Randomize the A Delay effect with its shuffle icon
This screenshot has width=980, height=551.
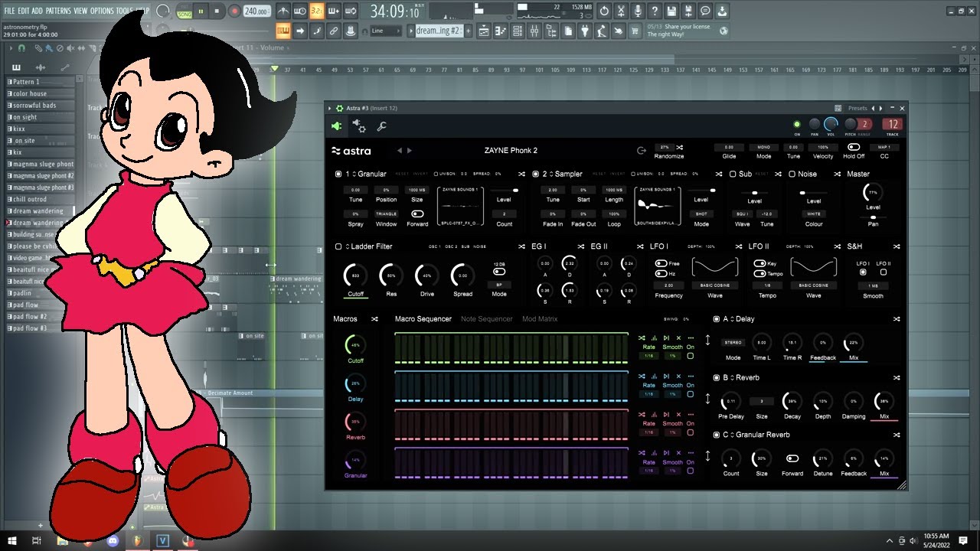pos(897,319)
